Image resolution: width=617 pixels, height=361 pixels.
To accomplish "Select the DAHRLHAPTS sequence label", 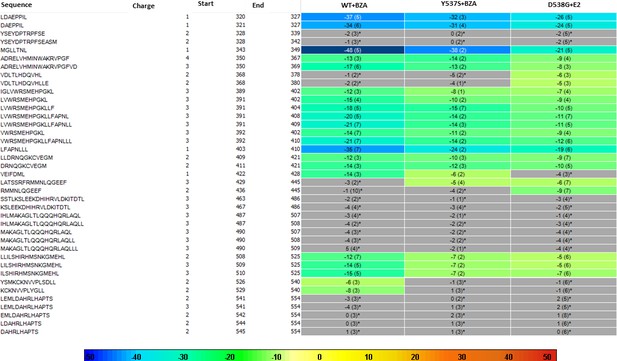I will [19, 332].
